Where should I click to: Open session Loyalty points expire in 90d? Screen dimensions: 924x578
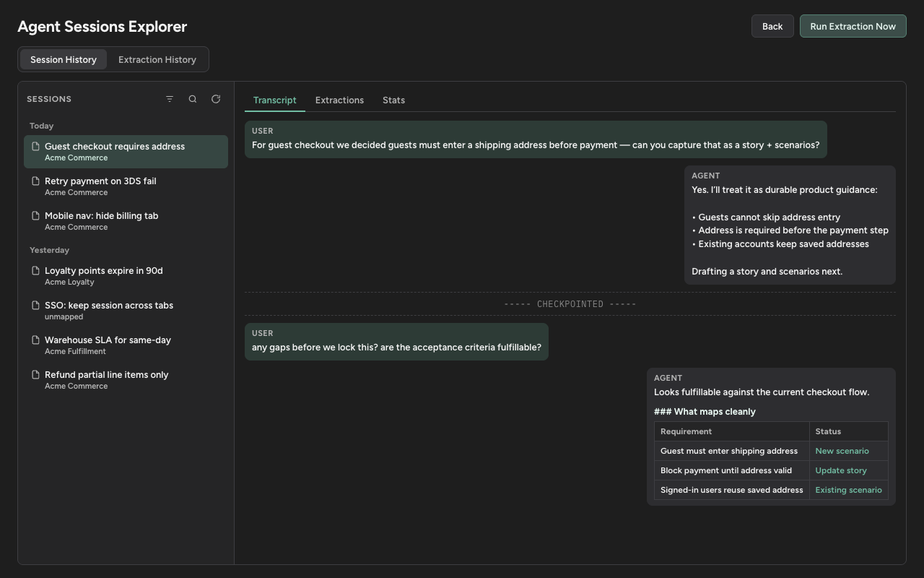126,276
